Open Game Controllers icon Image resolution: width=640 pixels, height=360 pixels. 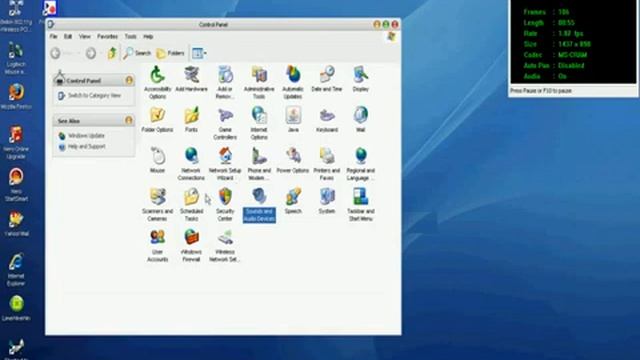click(225, 123)
